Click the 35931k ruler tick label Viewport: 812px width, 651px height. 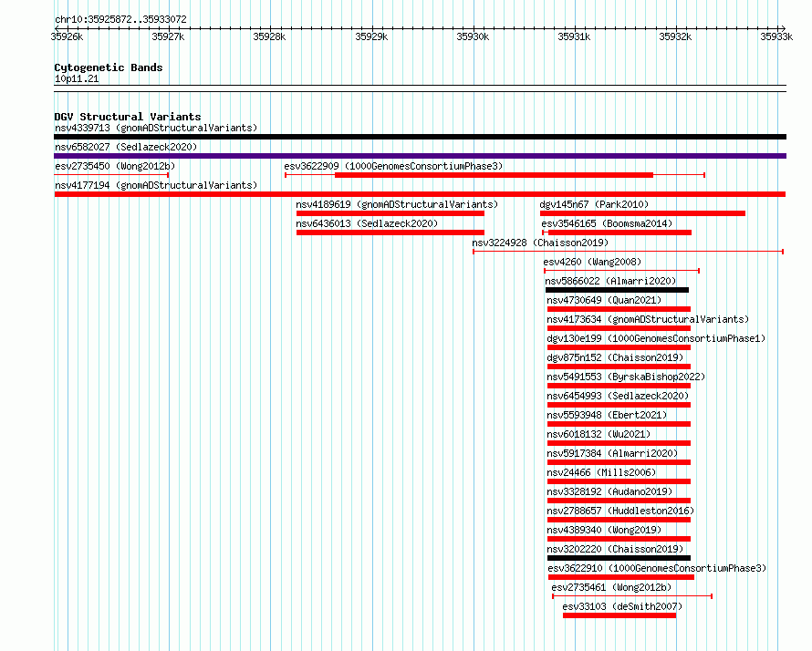(574, 36)
